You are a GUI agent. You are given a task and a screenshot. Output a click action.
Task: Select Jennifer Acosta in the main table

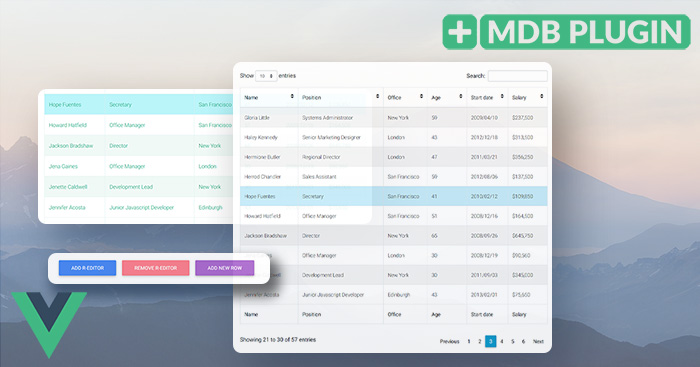tap(262, 295)
